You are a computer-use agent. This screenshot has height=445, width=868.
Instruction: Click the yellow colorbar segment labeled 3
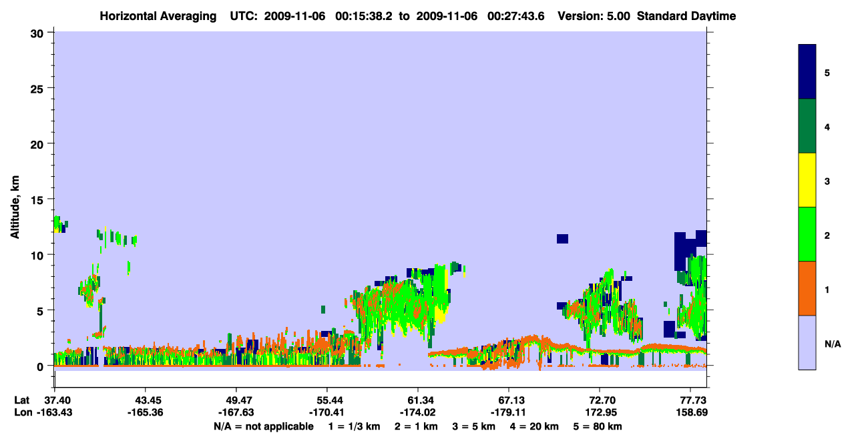click(807, 180)
